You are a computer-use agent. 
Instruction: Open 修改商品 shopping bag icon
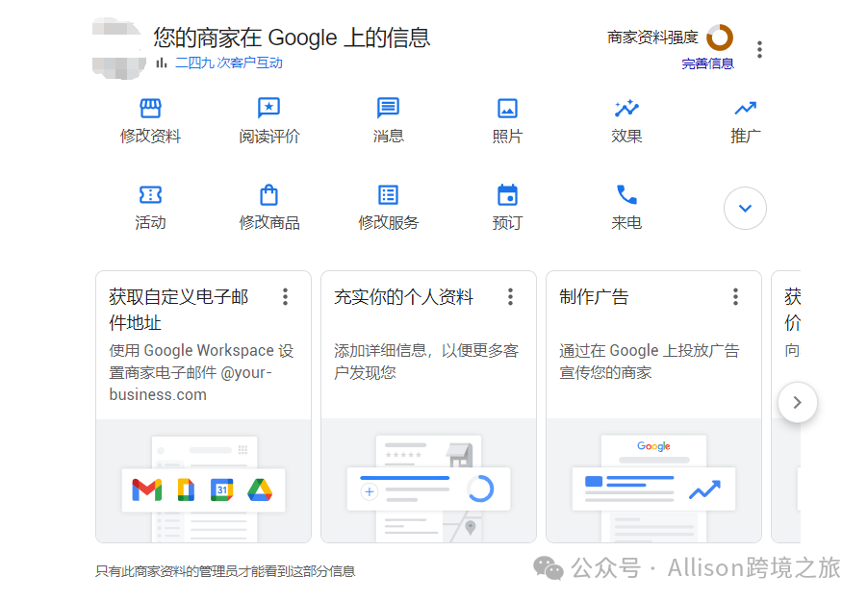269,195
